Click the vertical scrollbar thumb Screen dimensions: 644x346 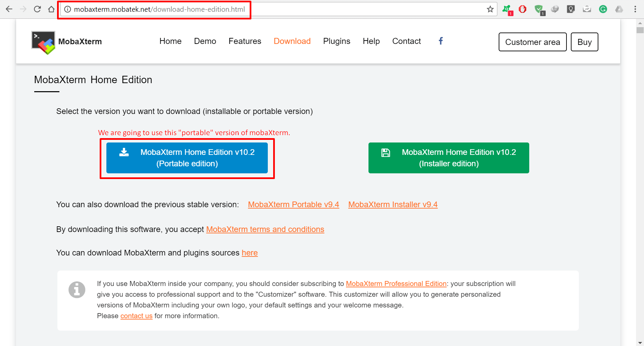(640, 30)
